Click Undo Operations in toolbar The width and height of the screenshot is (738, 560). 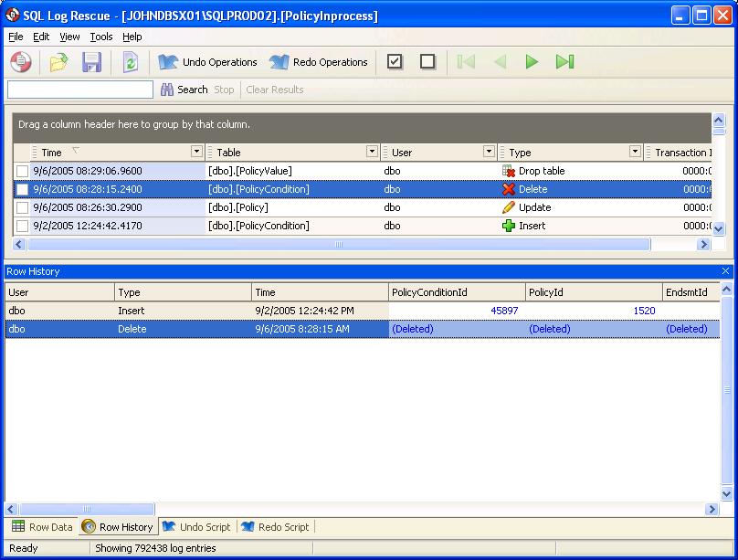tap(207, 62)
